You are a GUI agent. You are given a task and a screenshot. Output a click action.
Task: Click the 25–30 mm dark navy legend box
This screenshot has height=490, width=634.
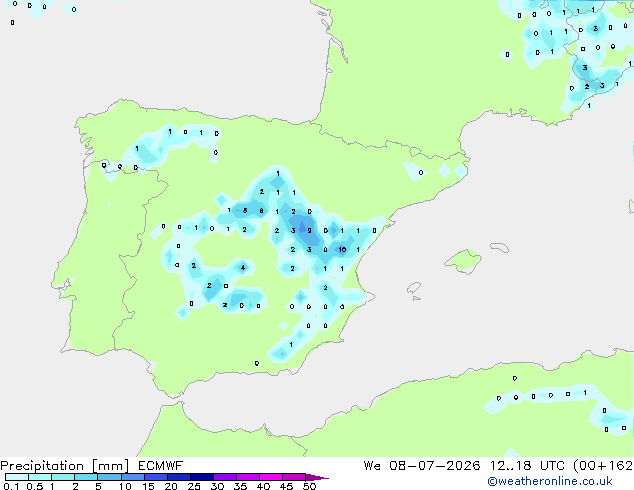point(201,477)
